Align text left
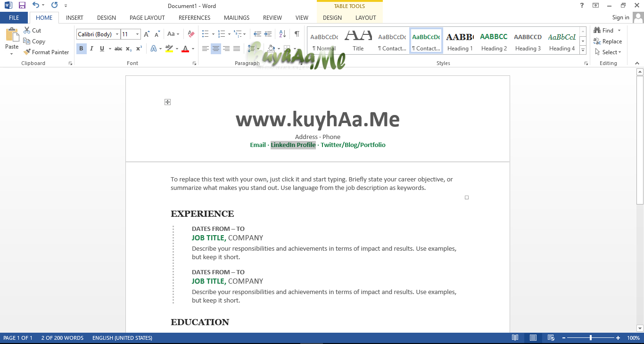The image size is (644, 344). tap(206, 49)
